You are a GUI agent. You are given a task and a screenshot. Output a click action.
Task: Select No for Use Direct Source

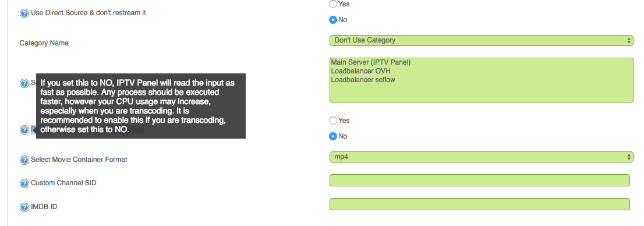point(333,20)
